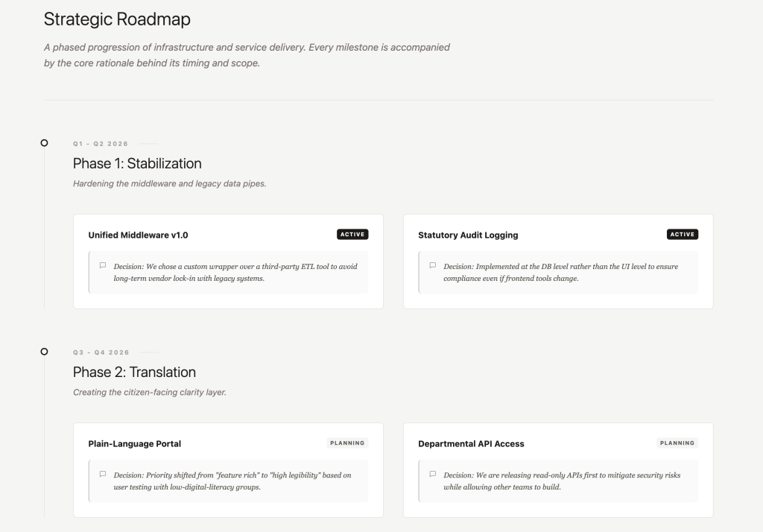Open the Unified Middleware v1.0 card title
The height and width of the screenshot is (532, 763).
138,235
